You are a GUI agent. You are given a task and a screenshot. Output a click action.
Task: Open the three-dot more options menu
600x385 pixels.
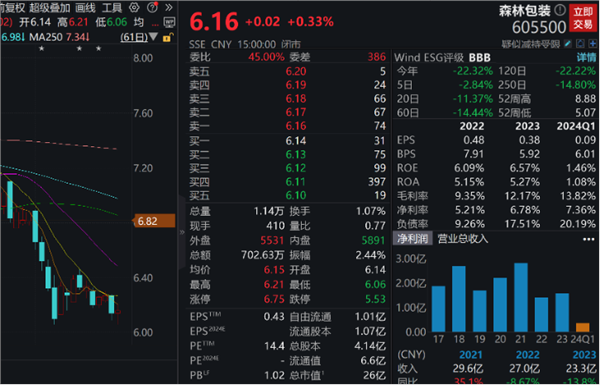[589, 239]
